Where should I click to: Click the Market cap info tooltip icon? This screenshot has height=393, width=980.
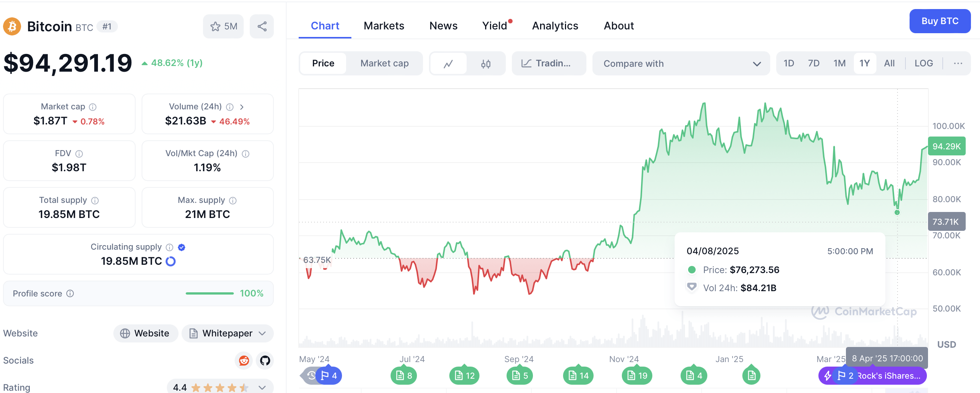[92, 107]
